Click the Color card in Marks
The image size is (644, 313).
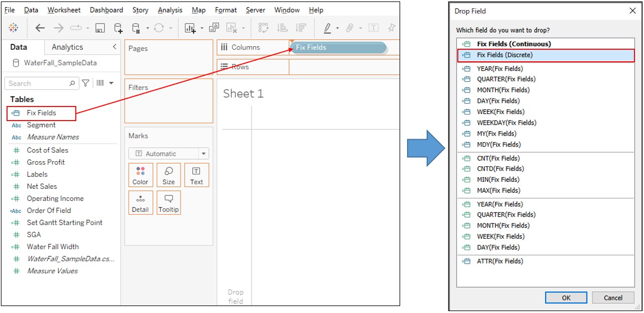pyautogui.click(x=141, y=175)
